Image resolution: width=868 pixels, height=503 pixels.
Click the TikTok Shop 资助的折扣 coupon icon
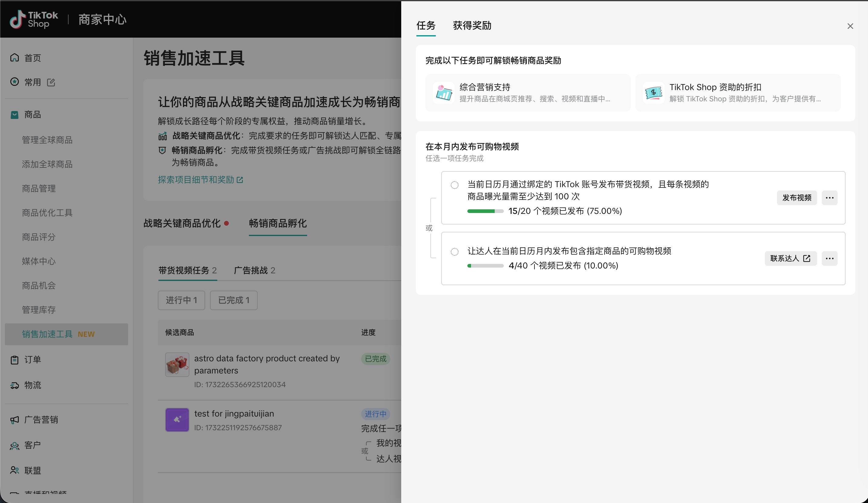(653, 93)
